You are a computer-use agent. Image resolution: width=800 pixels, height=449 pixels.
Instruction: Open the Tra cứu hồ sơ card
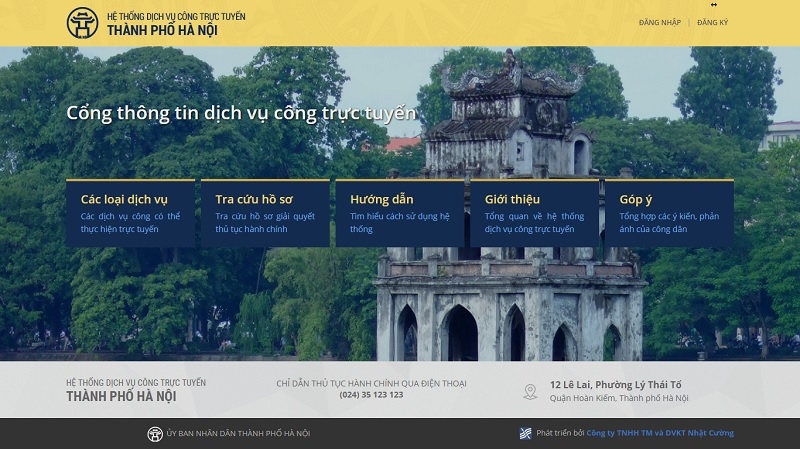[x=265, y=213]
